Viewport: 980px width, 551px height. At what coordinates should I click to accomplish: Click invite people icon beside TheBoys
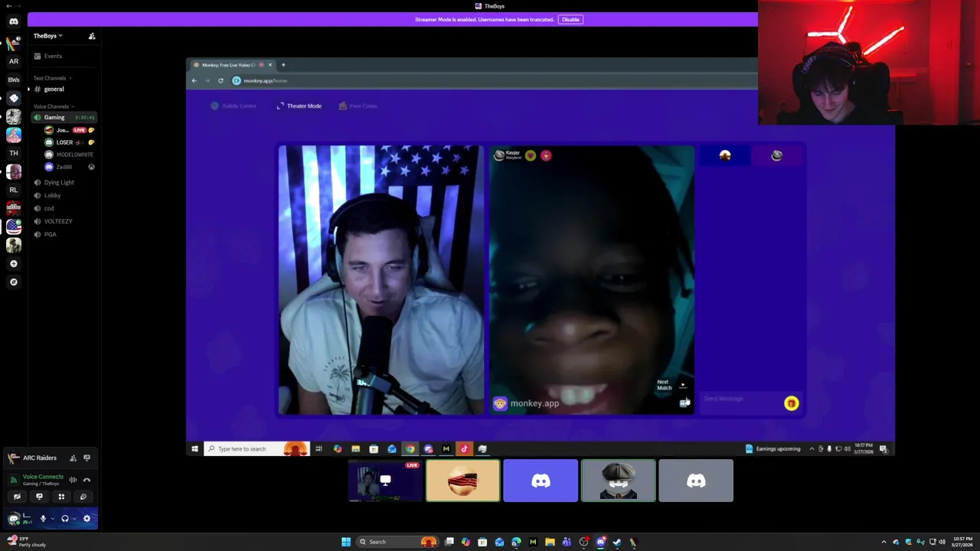[92, 36]
